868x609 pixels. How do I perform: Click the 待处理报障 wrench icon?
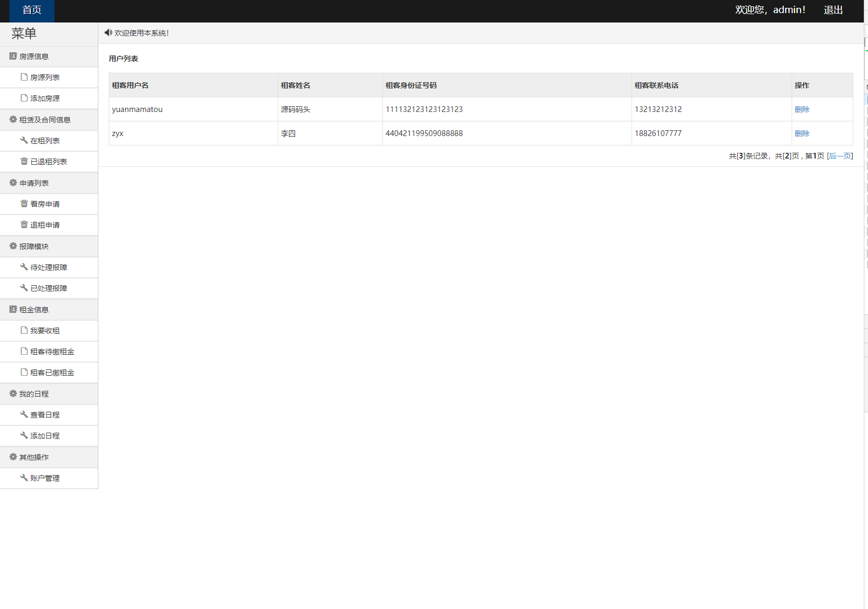[24, 267]
